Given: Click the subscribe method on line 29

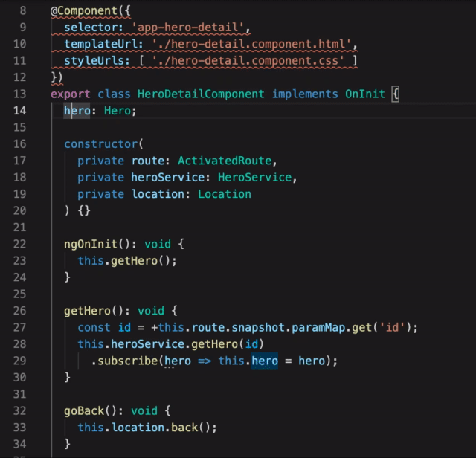Looking at the screenshot, I should pyautogui.click(x=127, y=361).
